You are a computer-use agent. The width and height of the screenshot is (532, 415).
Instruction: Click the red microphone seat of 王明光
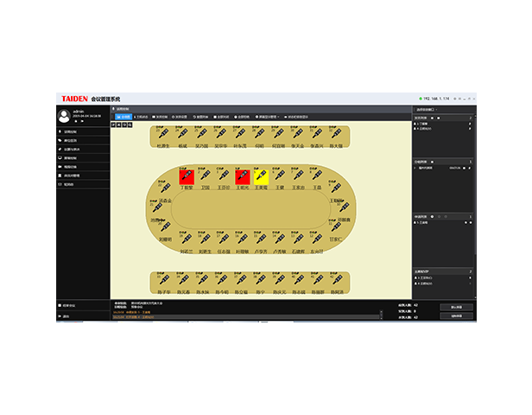click(243, 176)
